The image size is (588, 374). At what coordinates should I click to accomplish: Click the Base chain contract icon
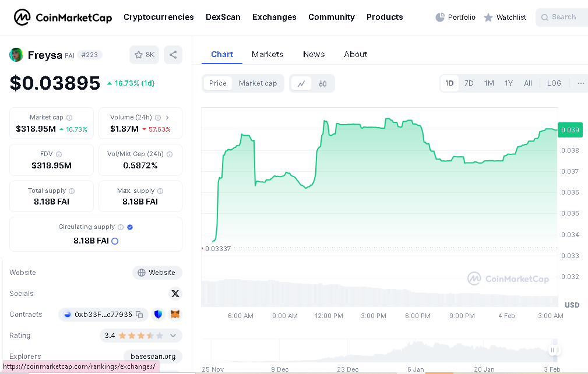[x=68, y=315]
